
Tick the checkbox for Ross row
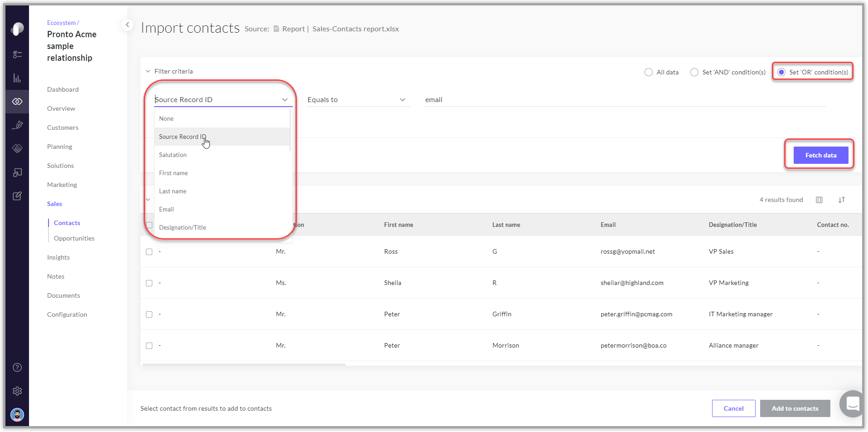tap(149, 252)
